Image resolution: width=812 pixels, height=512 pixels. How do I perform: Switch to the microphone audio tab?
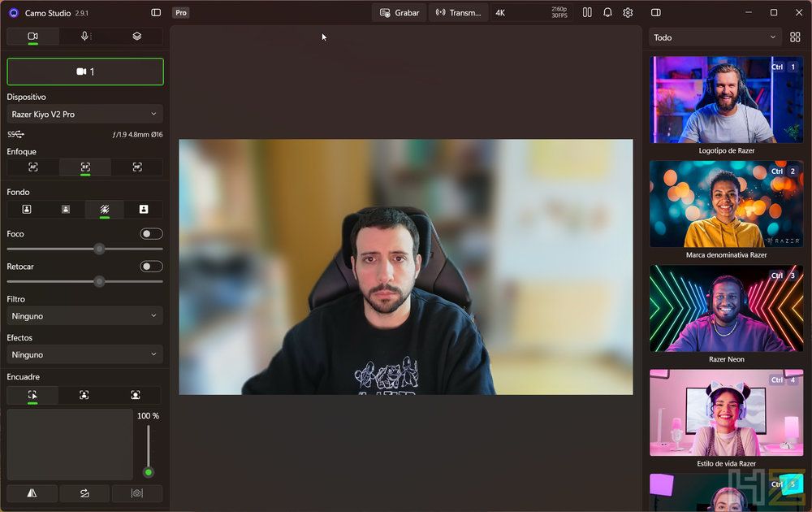85,37
